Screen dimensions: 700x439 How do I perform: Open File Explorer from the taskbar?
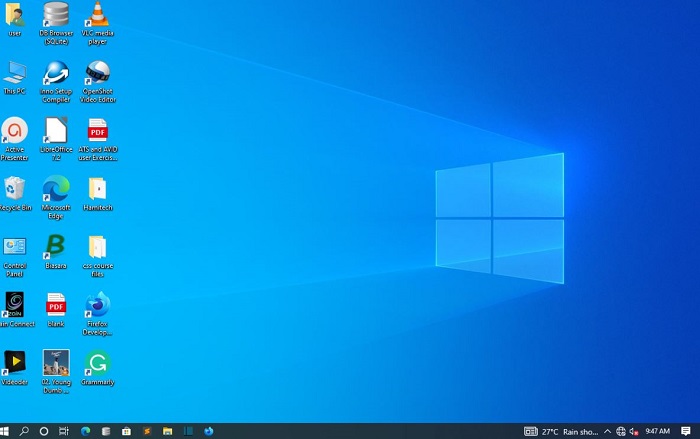coord(167,431)
